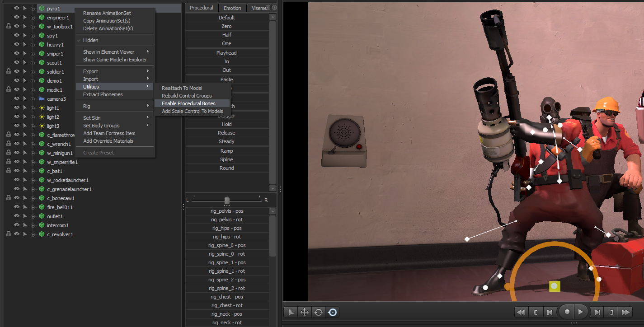
Task: Toggle the Hidden option in context menu
Action: (x=115, y=40)
